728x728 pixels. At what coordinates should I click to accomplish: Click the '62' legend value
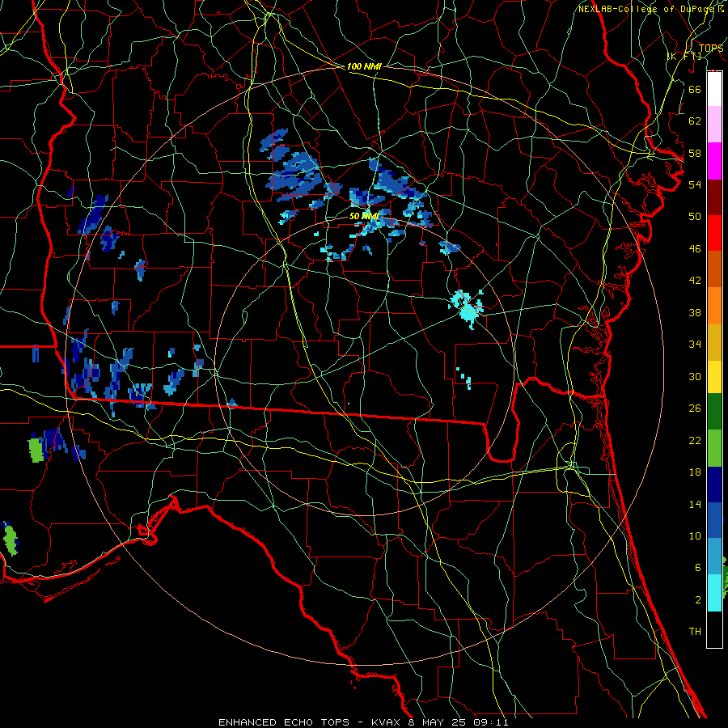695,121
